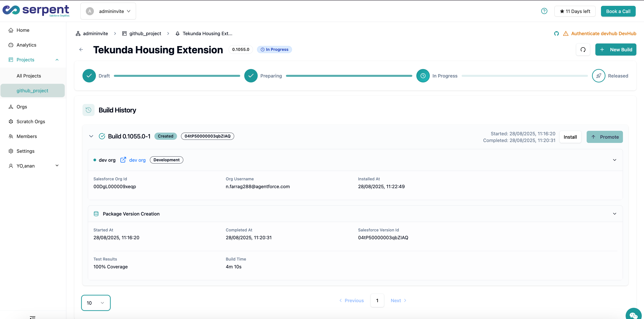The height and width of the screenshot is (319, 644).
Task: Click the sidebar collapse icon at bottom
Action: 32,317
